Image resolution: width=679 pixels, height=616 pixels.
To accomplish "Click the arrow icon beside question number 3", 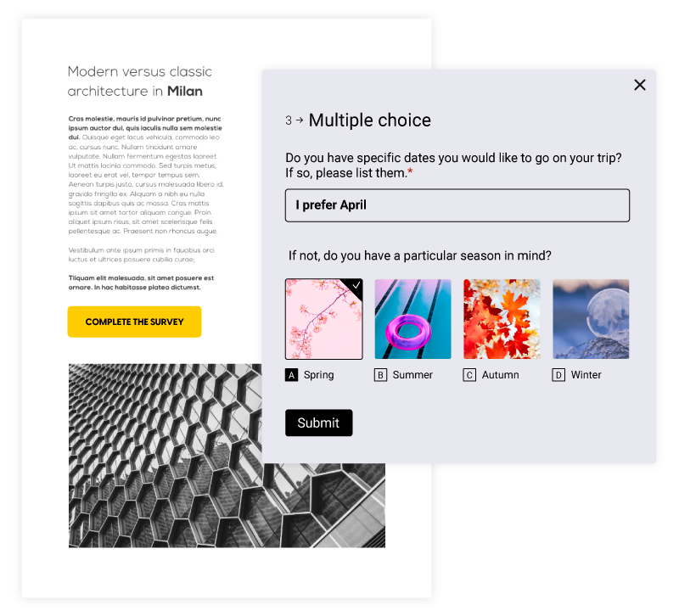I will coord(300,121).
